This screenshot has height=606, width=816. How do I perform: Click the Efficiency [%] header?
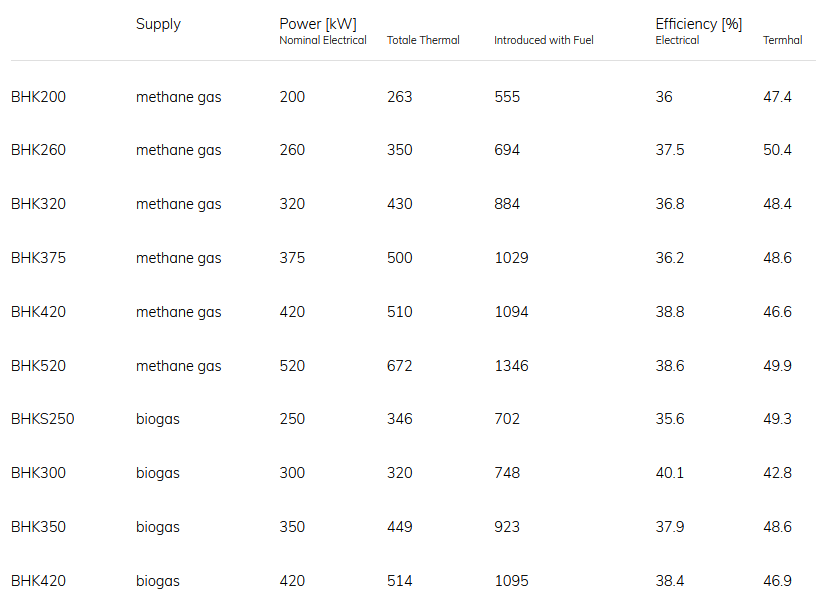coord(698,24)
